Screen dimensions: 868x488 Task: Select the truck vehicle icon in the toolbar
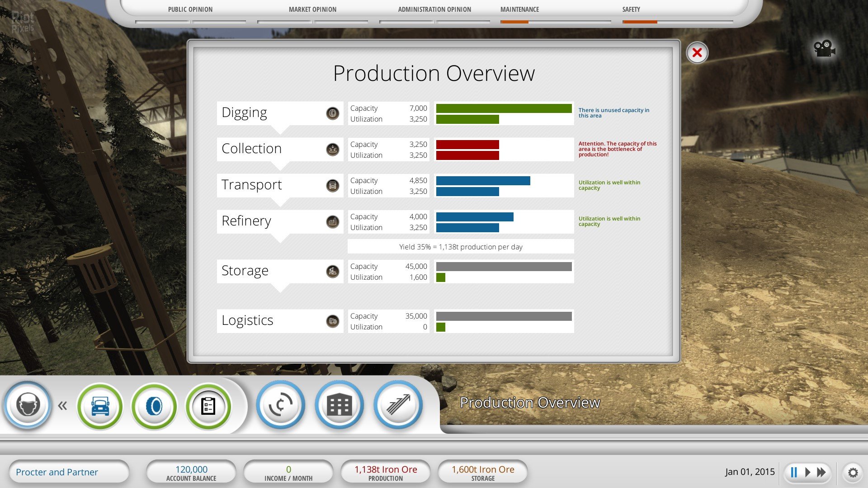(x=100, y=405)
